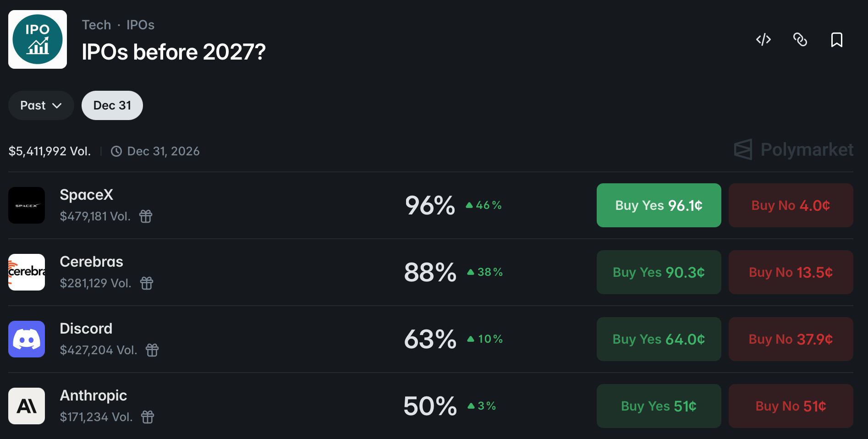Click the Cerebras rewards gift icon
This screenshot has height=439, width=868.
coord(147,283)
